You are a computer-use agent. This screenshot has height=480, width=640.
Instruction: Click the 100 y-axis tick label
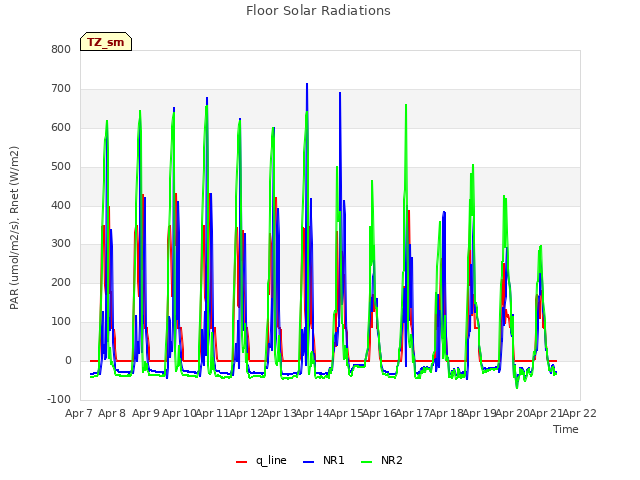tap(61, 322)
